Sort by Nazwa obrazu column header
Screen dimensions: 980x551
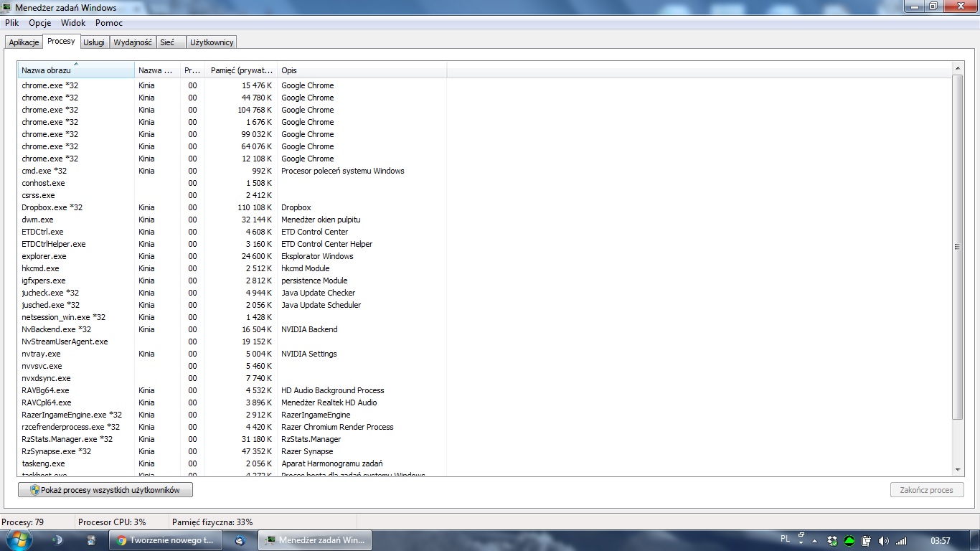click(76, 70)
